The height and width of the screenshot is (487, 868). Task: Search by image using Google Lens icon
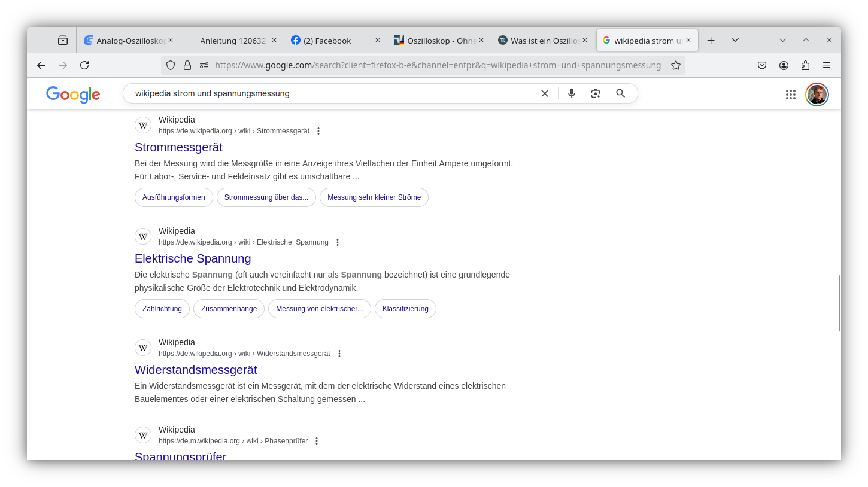[595, 93]
